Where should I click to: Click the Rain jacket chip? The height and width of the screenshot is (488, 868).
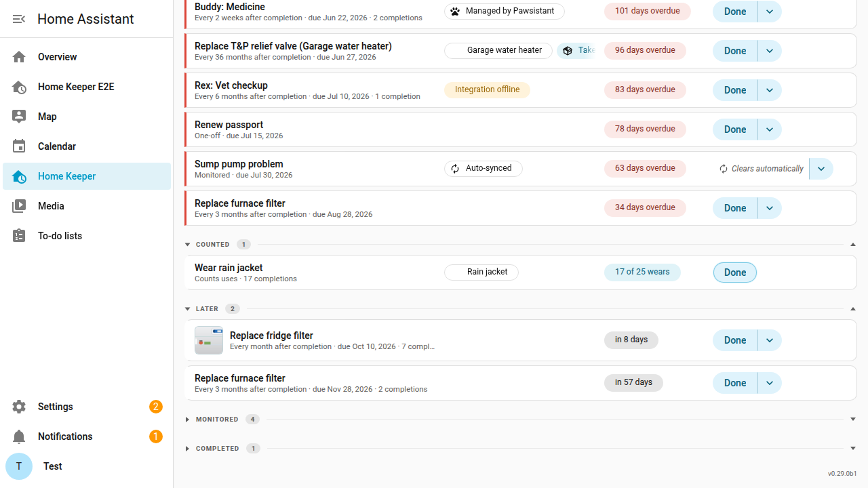pyautogui.click(x=481, y=272)
